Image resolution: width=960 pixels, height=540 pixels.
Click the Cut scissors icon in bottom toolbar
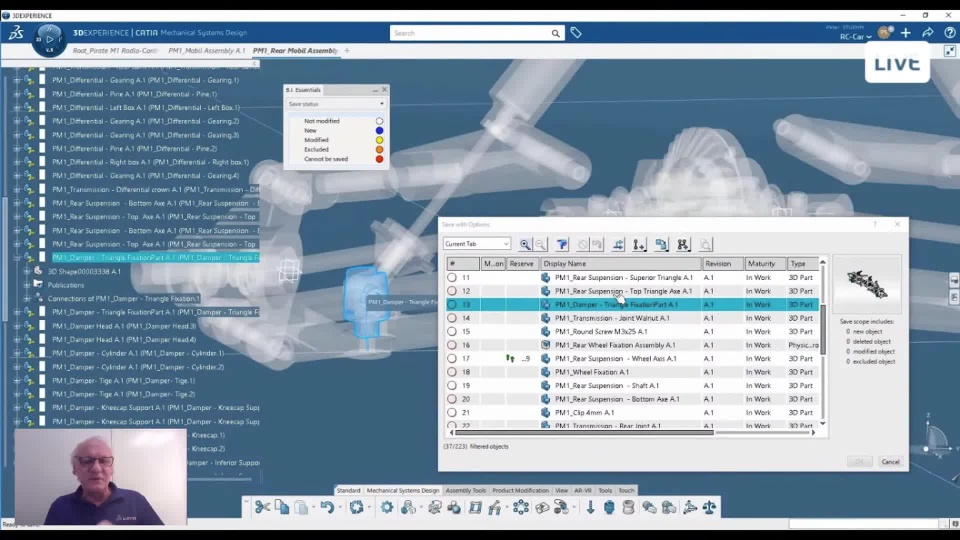click(x=262, y=507)
